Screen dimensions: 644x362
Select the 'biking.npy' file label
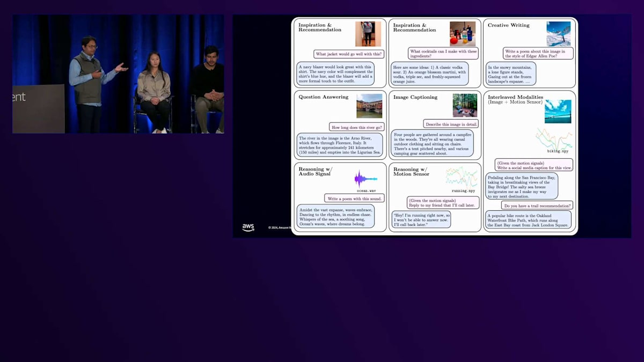558,152
